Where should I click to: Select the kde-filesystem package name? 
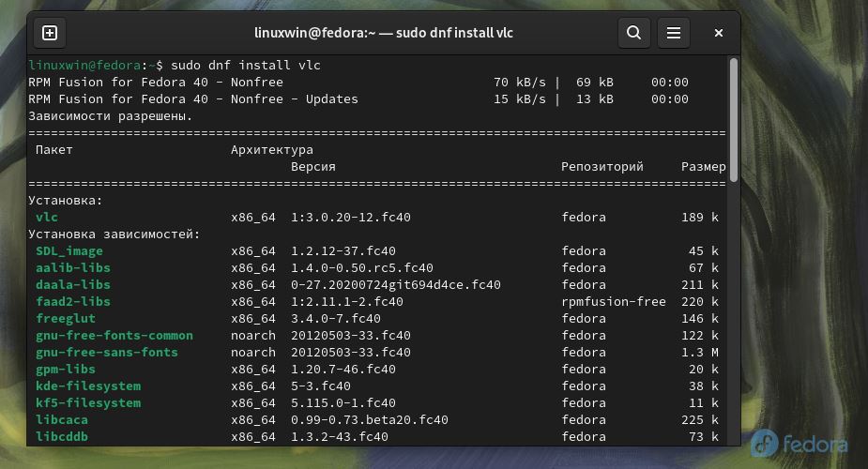88,386
